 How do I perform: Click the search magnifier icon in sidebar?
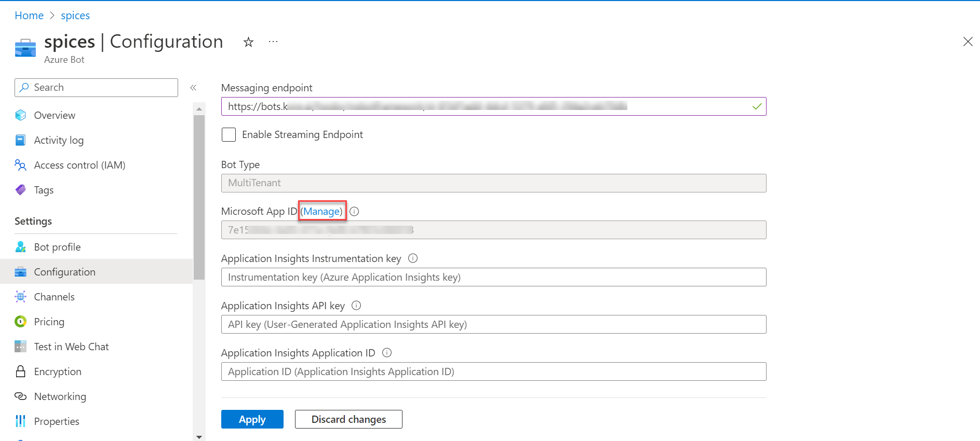click(x=24, y=88)
